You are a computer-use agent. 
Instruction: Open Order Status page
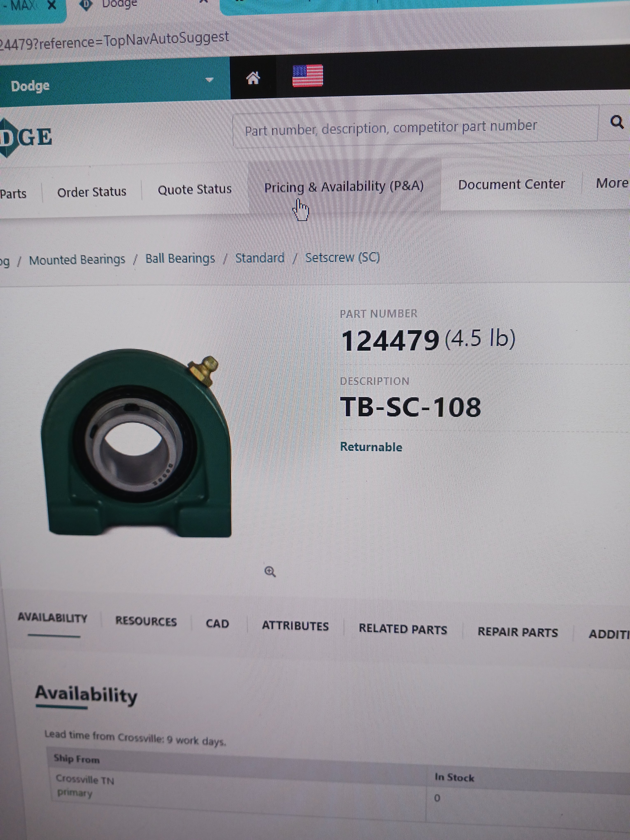tap(92, 192)
